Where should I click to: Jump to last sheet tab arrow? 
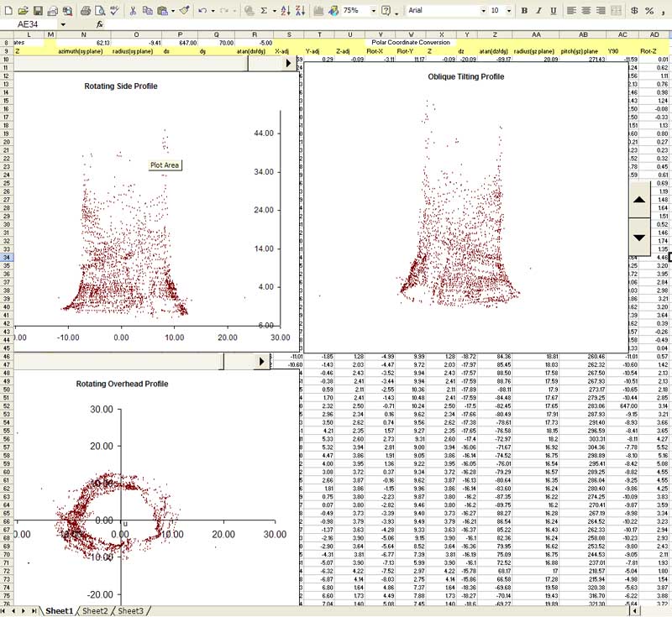tap(34, 610)
